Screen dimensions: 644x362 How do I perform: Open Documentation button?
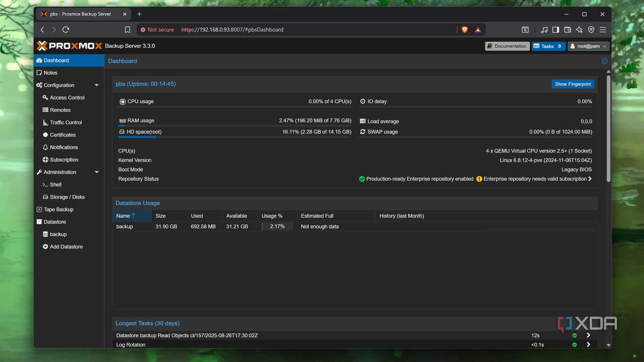tap(507, 46)
